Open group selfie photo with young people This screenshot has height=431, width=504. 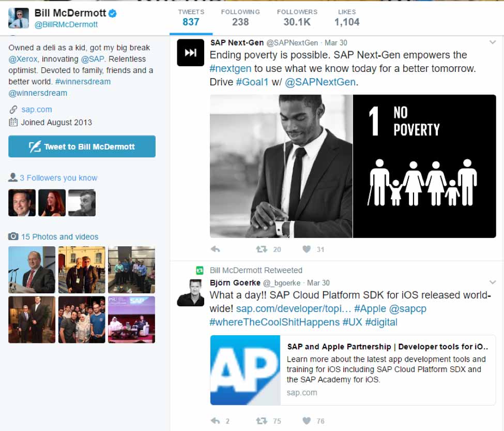point(82,320)
